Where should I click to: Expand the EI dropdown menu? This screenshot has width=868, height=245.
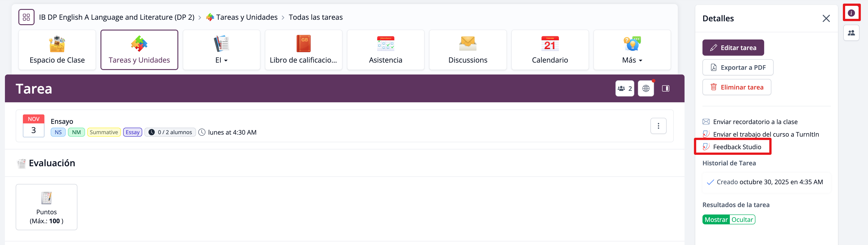(x=221, y=50)
